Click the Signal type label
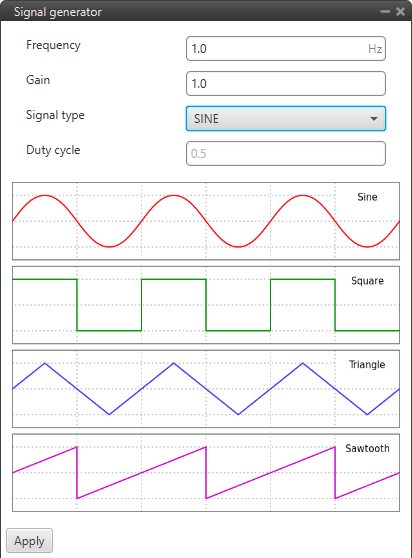 coord(55,115)
